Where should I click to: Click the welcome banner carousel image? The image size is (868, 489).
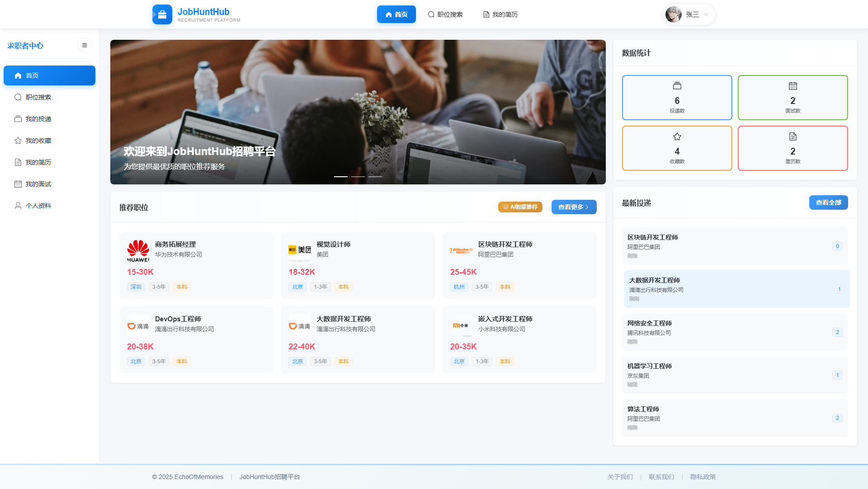[x=358, y=112]
